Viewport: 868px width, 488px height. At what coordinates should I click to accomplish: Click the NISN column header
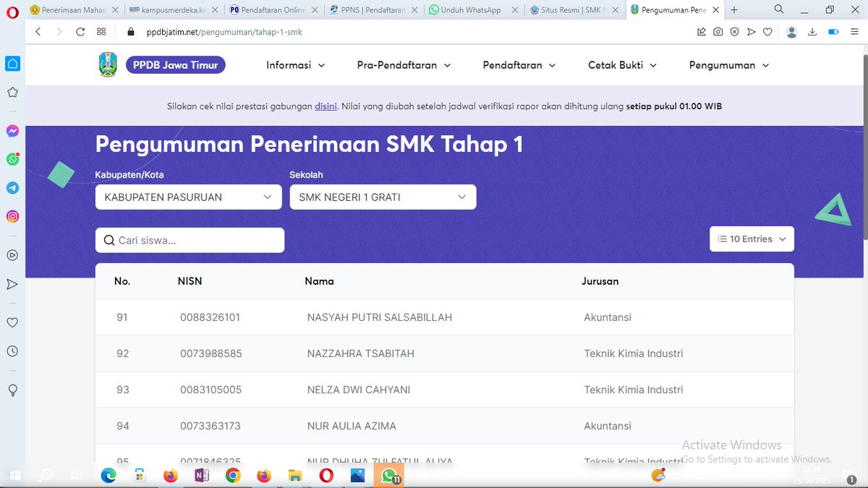[x=191, y=281]
